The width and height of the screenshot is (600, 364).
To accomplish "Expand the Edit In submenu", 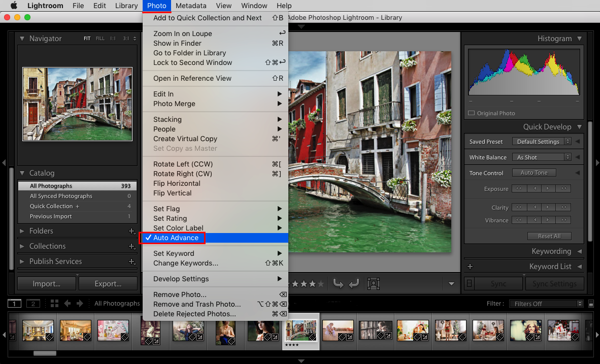I will click(215, 94).
